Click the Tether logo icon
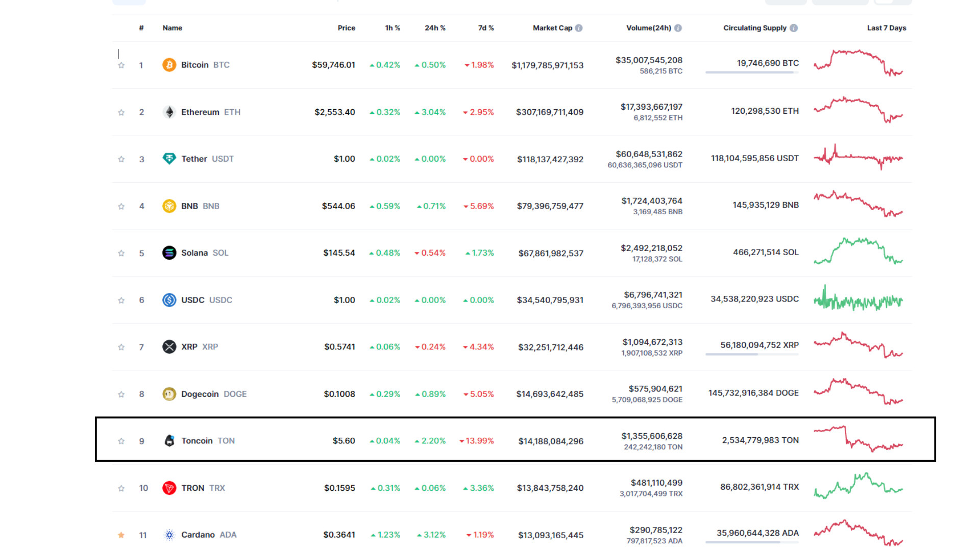The height and width of the screenshot is (551, 980). pos(169,159)
